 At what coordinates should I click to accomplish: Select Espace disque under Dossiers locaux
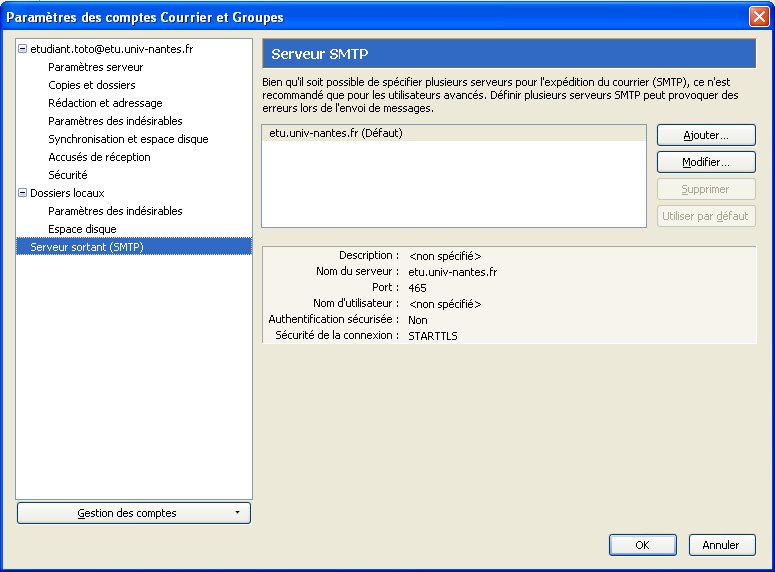(x=82, y=229)
